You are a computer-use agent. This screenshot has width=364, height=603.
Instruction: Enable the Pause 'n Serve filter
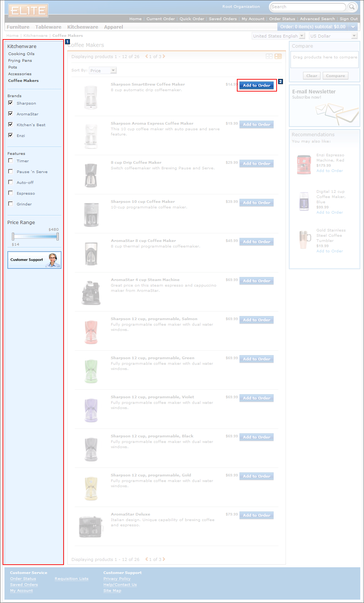coord(10,171)
